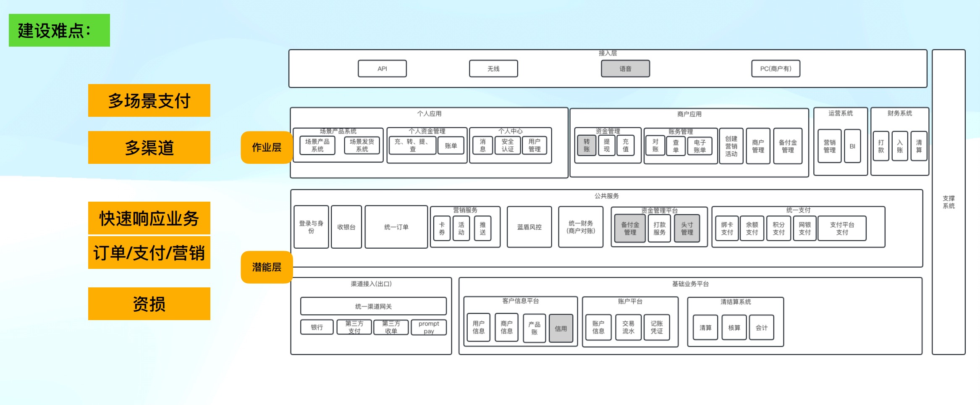Select the 支付平台支付 box
This screenshot has height=405, width=980.
[x=842, y=228]
